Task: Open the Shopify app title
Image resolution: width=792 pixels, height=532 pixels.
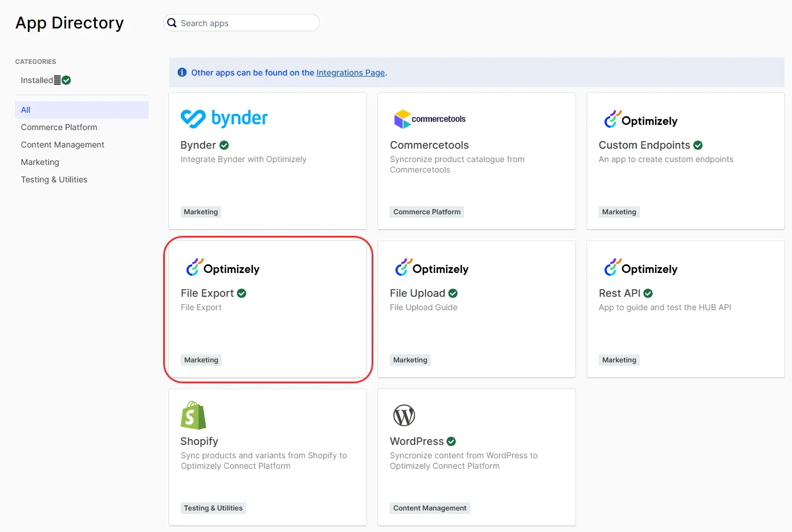Action: point(199,441)
